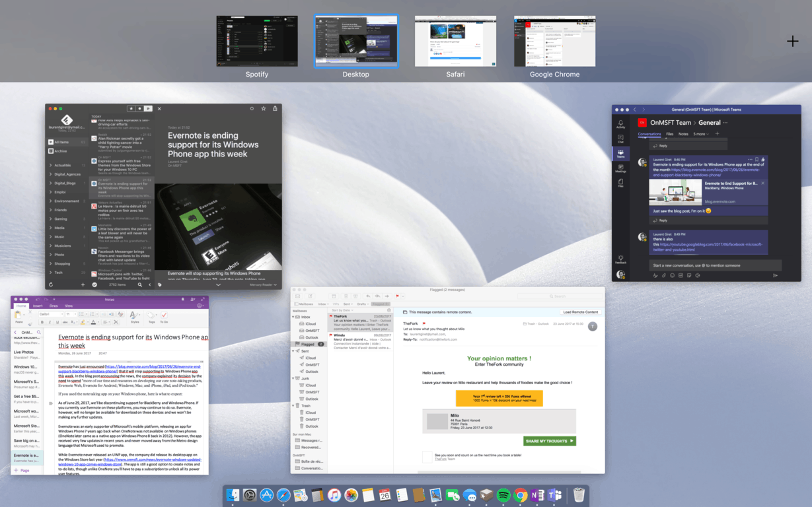Add a new desktop with plus button

(x=792, y=42)
